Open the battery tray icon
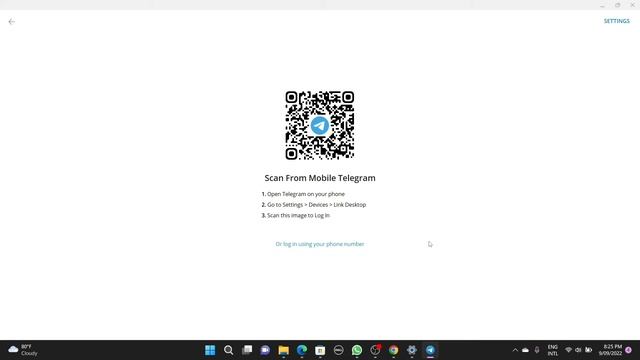 coord(589,350)
